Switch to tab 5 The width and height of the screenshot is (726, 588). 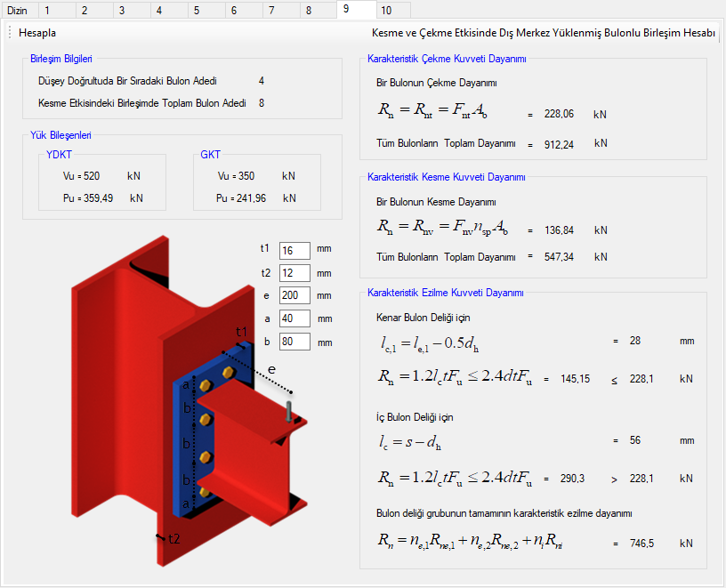point(206,11)
